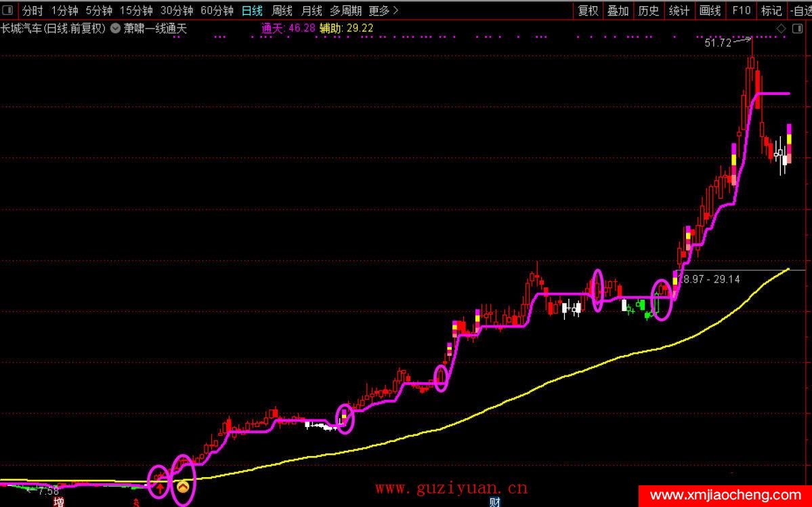
Task: Open the indicator dropdown beside 萧啸一线通天
Action: tap(116, 28)
